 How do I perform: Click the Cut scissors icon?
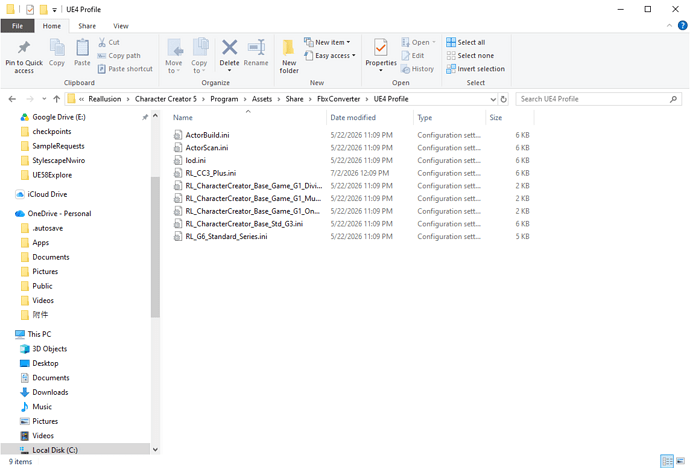click(x=102, y=42)
